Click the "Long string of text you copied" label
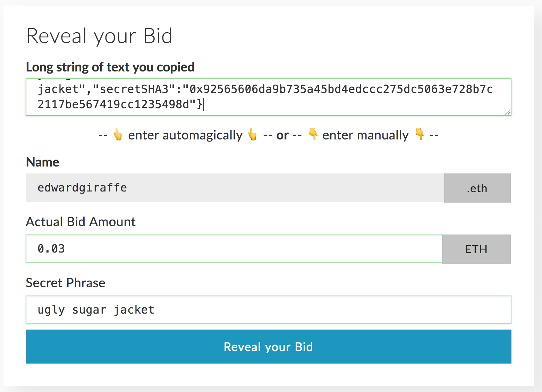The height and width of the screenshot is (392, 542). (x=110, y=67)
